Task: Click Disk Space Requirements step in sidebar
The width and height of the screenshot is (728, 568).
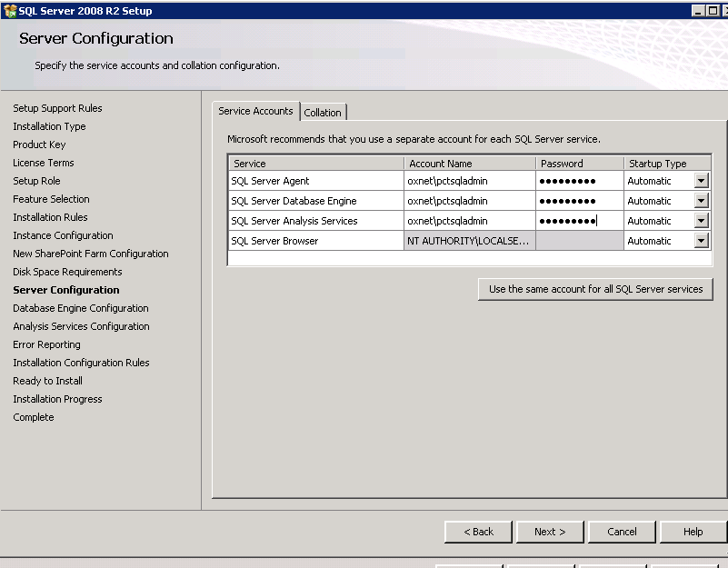Action: [67, 272]
